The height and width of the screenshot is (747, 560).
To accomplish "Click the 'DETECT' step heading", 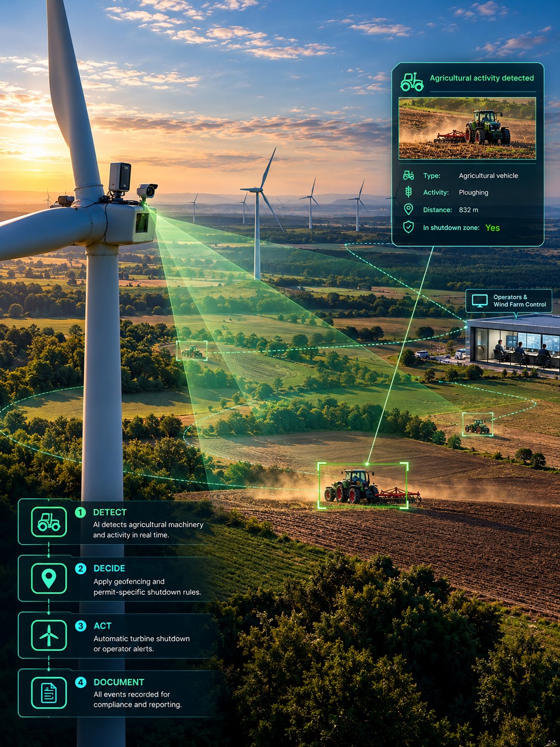I will (110, 512).
